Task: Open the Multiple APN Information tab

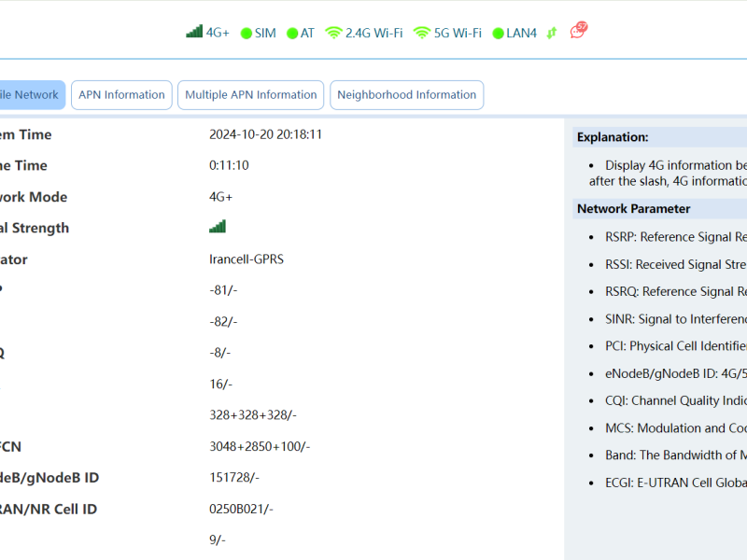Action: [x=250, y=95]
